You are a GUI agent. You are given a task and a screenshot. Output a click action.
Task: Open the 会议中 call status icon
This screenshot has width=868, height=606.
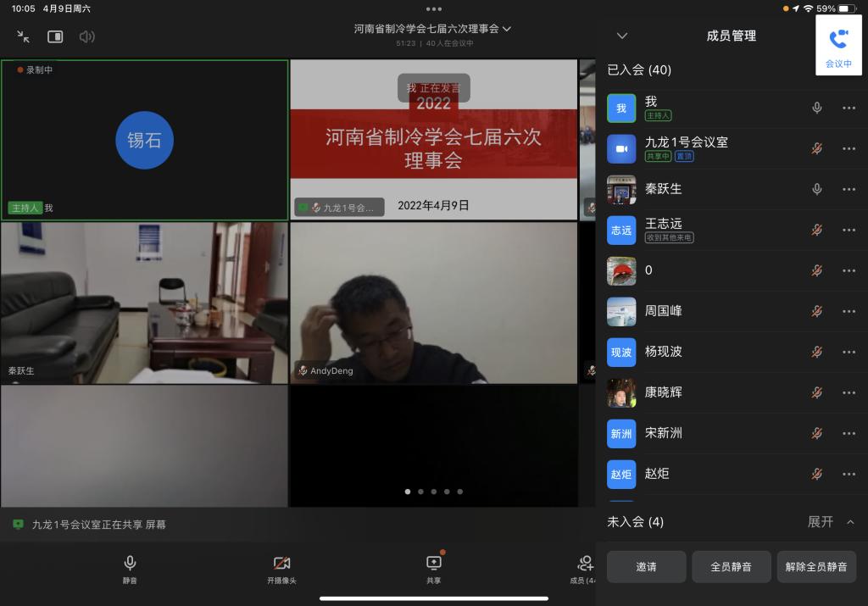838,46
